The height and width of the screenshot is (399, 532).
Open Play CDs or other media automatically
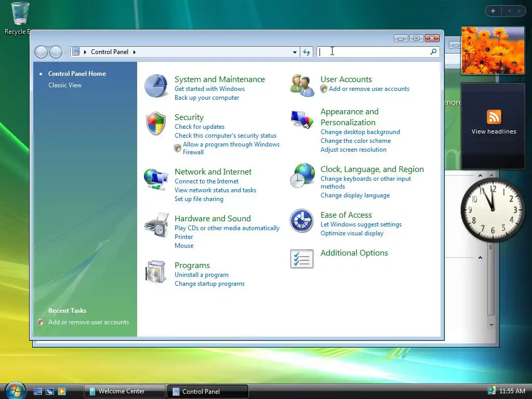point(227,228)
